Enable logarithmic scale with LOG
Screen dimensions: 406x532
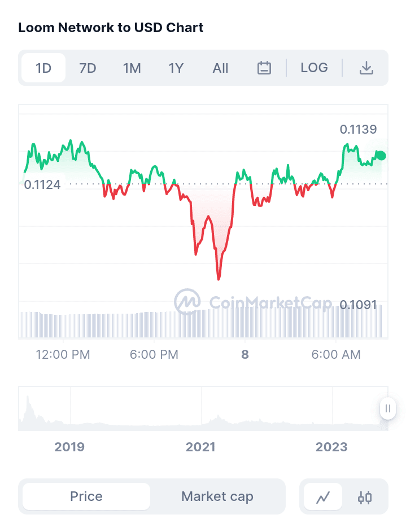click(x=314, y=68)
